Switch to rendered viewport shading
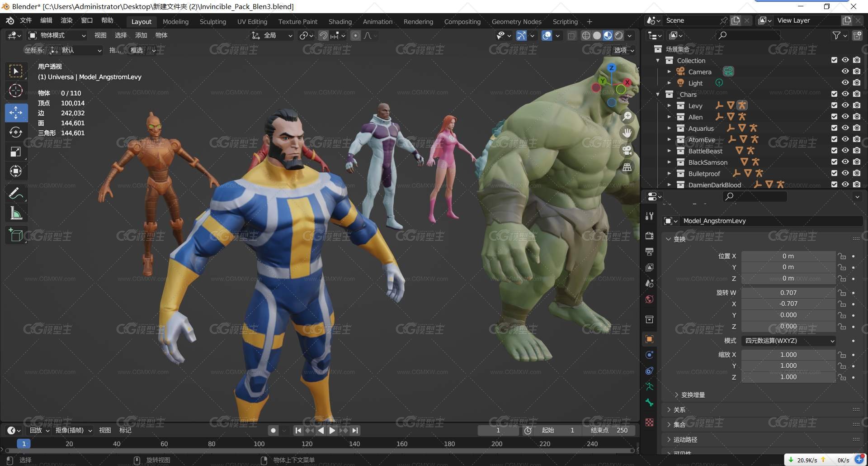The image size is (868, 466). 619,36
